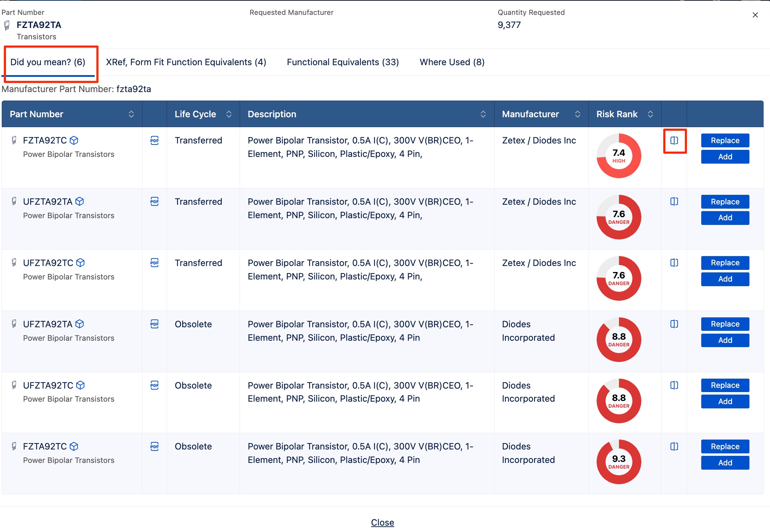Click cube icon beside Transferred UFZTA92TC
770x532 pixels.
click(x=80, y=263)
